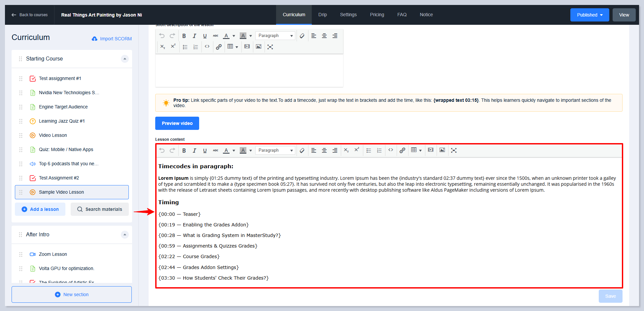This screenshot has height=311, width=644.
Task: Switch to the Curriculum tab
Action: click(294, 15)
